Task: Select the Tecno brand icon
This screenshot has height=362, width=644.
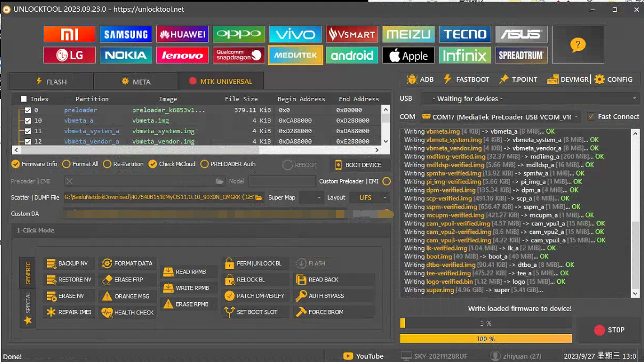Action: (x=465, y=34)
